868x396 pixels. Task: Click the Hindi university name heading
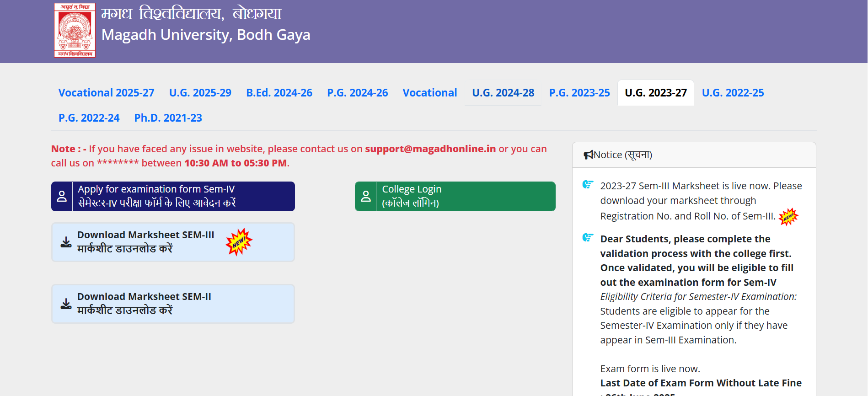(191, 13)
